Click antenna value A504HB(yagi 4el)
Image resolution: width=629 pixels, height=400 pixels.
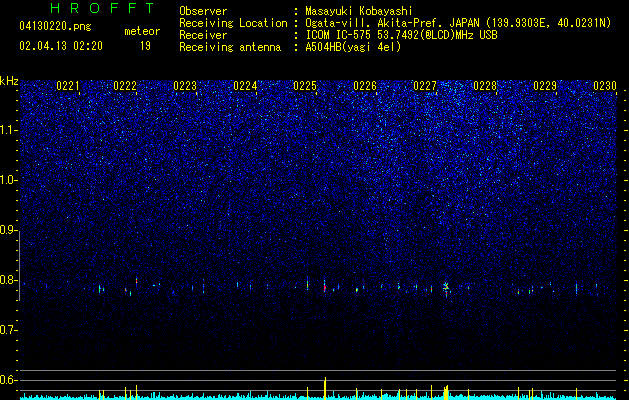tap(353, 47)
